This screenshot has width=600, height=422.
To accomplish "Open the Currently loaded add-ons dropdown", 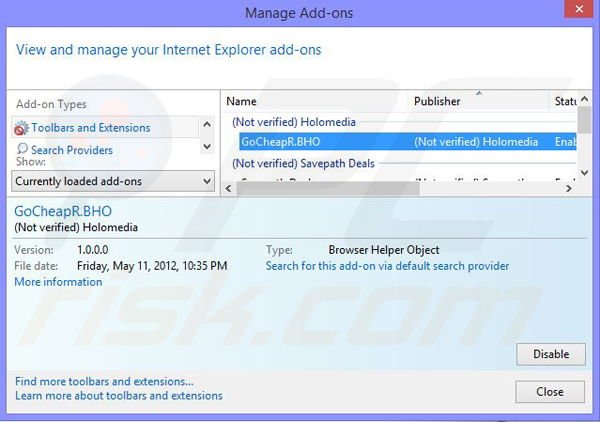I will click(x=113, y=181).
